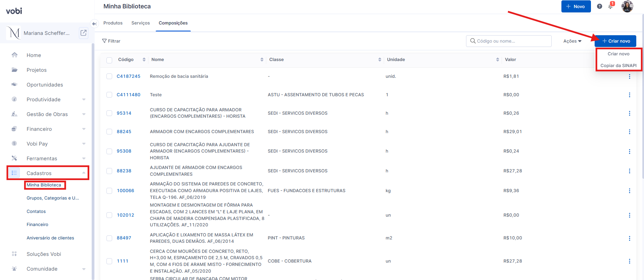The width and height of the screenshot is (644, 280).
Task: Check the box for row C4111480
Action: coord(109,95)
